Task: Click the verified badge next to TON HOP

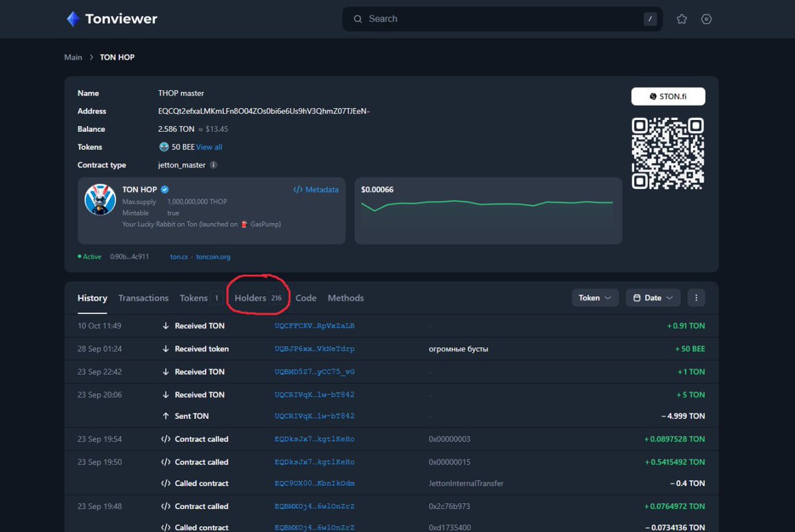Action: pos(165,189)
